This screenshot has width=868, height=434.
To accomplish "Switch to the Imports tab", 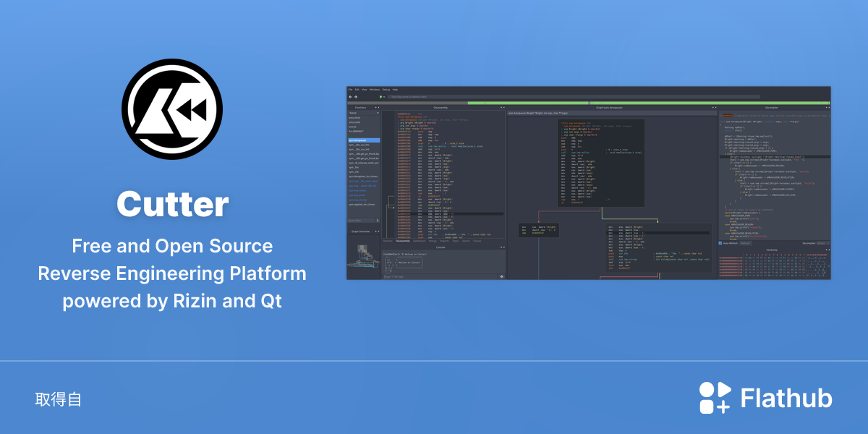I will point(444,241).
